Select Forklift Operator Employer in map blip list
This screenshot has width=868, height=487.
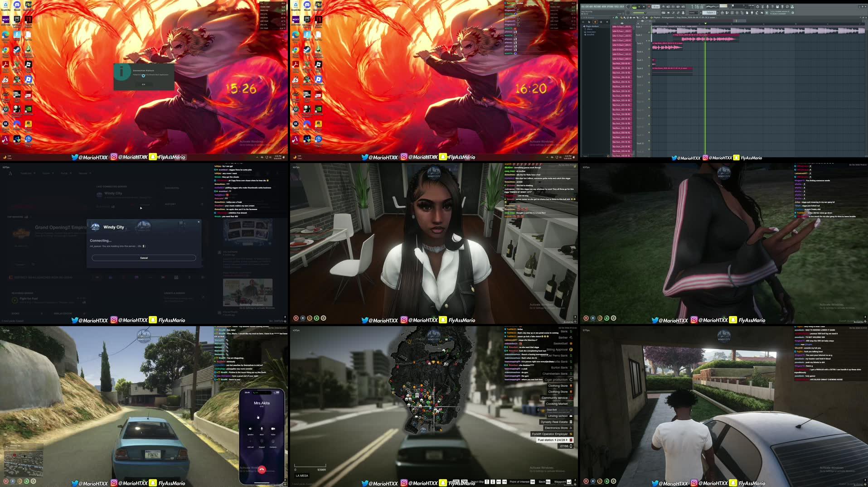click(552, 434)
